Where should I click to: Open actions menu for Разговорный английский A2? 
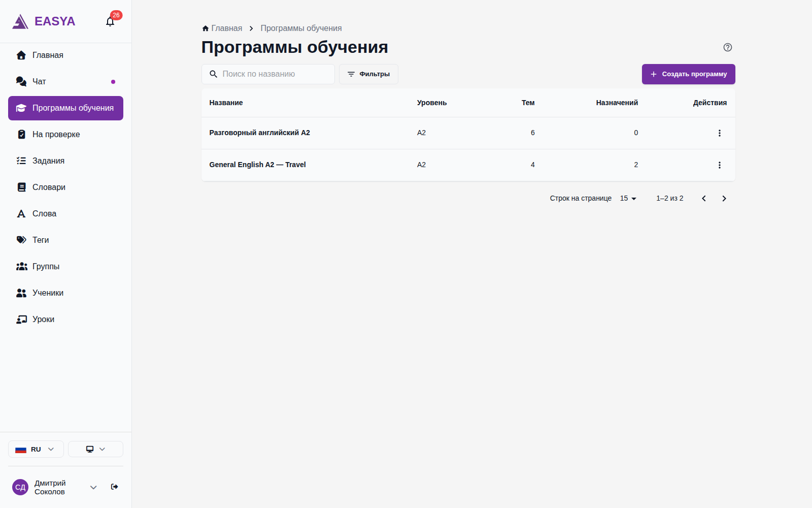(x=719, y=133)
